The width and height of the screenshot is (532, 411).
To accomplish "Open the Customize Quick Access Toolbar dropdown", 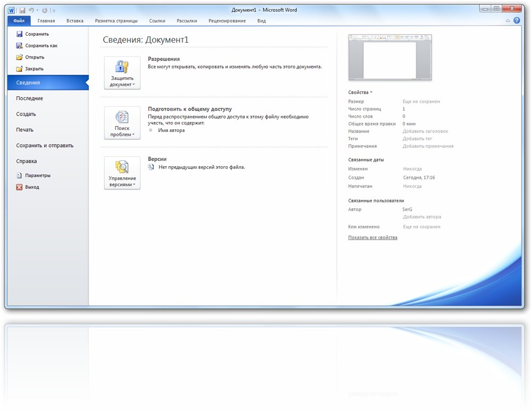I will 53,11.
